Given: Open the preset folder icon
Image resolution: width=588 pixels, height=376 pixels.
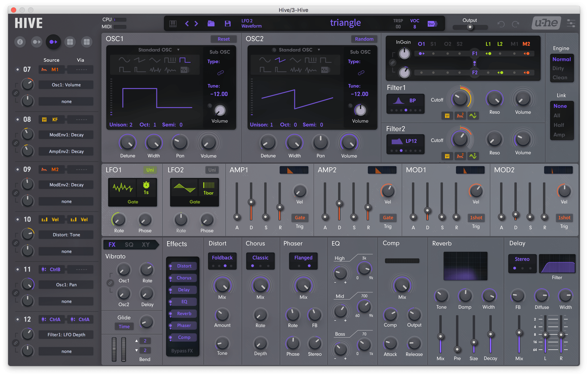Looking at the screenshot, I should tap(211, 23).
